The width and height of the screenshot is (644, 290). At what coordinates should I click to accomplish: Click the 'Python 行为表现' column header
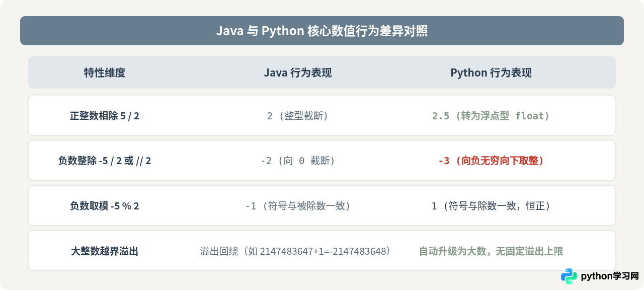(x=491, y=72)
